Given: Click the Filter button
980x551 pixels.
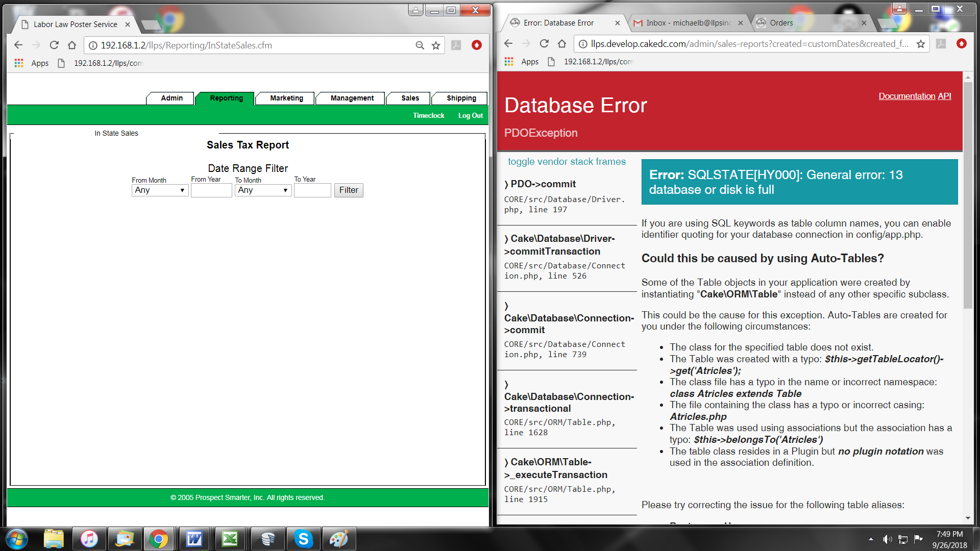Looking at the screenshot, I should click(349, 190).
